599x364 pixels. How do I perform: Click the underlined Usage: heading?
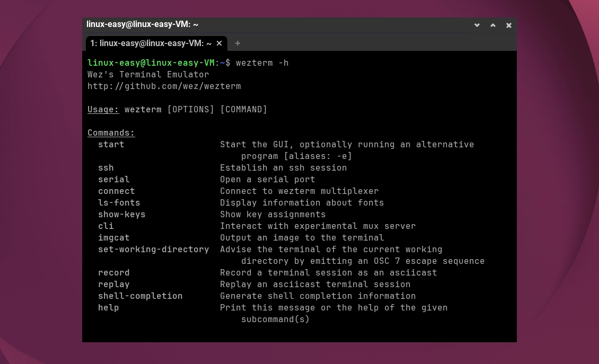[103, 110]
